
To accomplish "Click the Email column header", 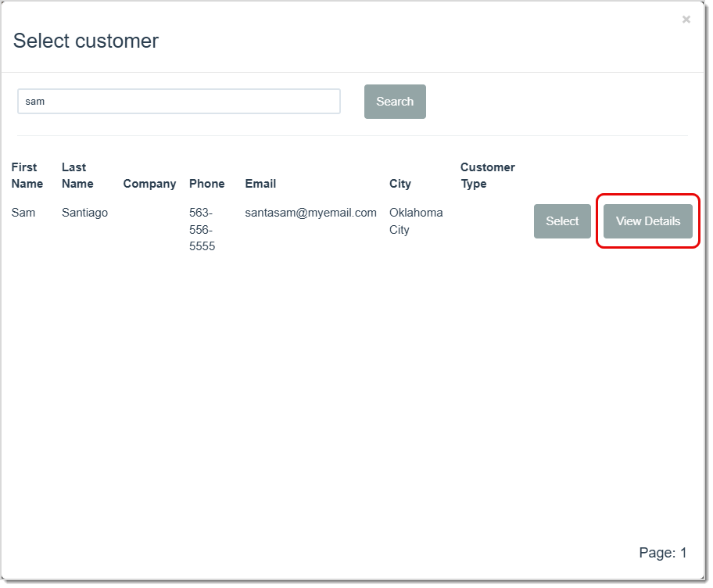I will tap(260, 184).
